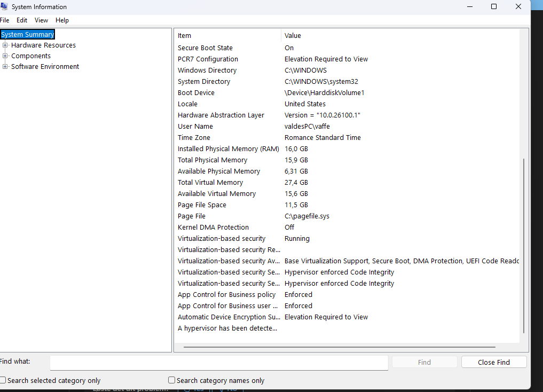Click the System Information app icon in title bar

click(4, 6)
